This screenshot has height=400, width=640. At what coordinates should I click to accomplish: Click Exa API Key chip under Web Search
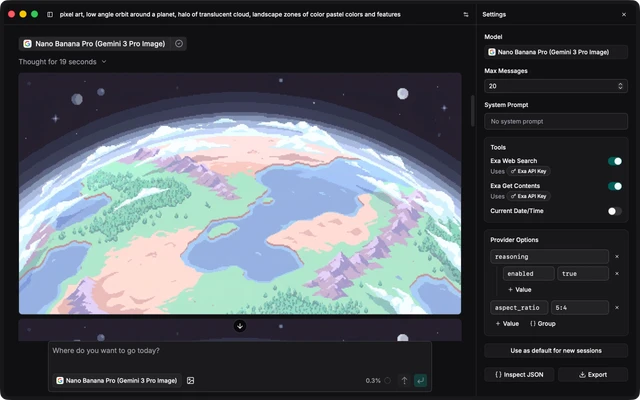pyautogui.click(x=529, y=171)
